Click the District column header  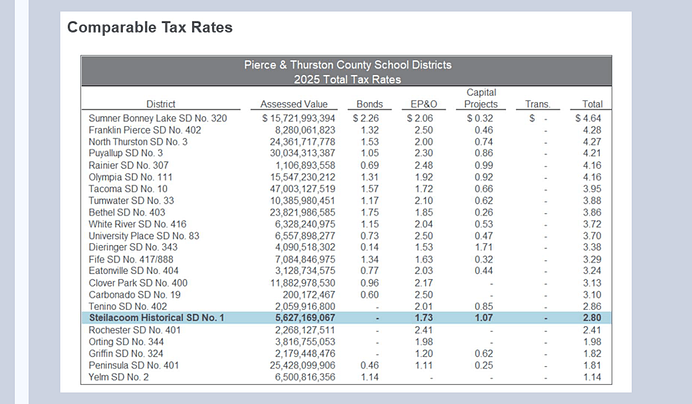click(161, 104)
